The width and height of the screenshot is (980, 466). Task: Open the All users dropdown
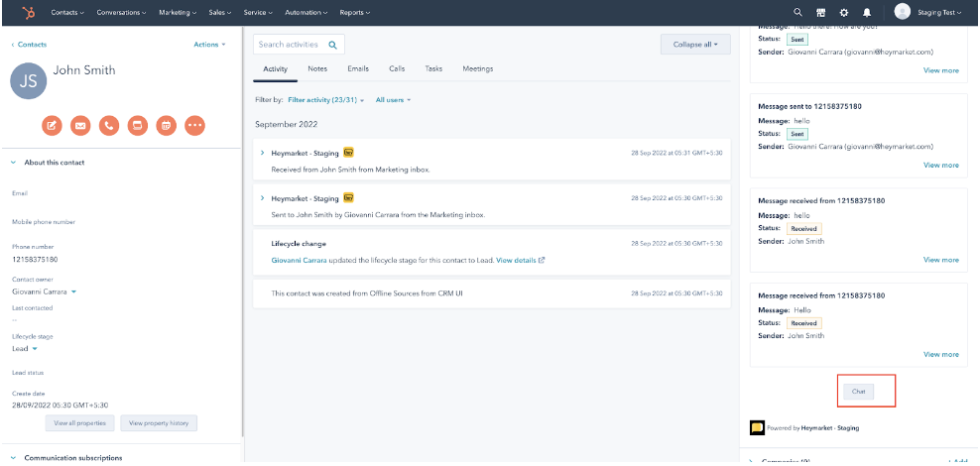pos(393,100)
